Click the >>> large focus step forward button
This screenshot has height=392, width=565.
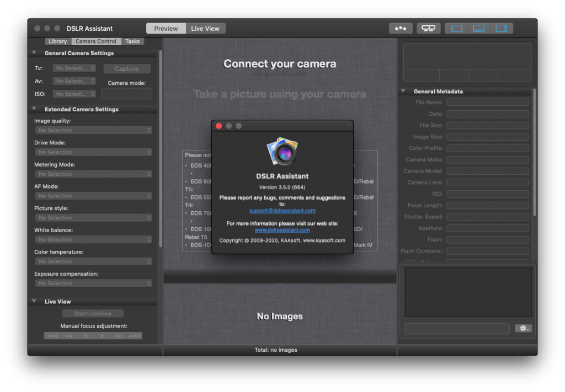tap(135, 335)
